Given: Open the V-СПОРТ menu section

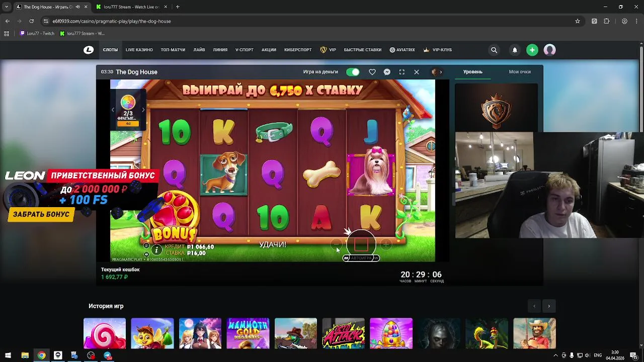Looking at the screenshot, I should point(245,50).
